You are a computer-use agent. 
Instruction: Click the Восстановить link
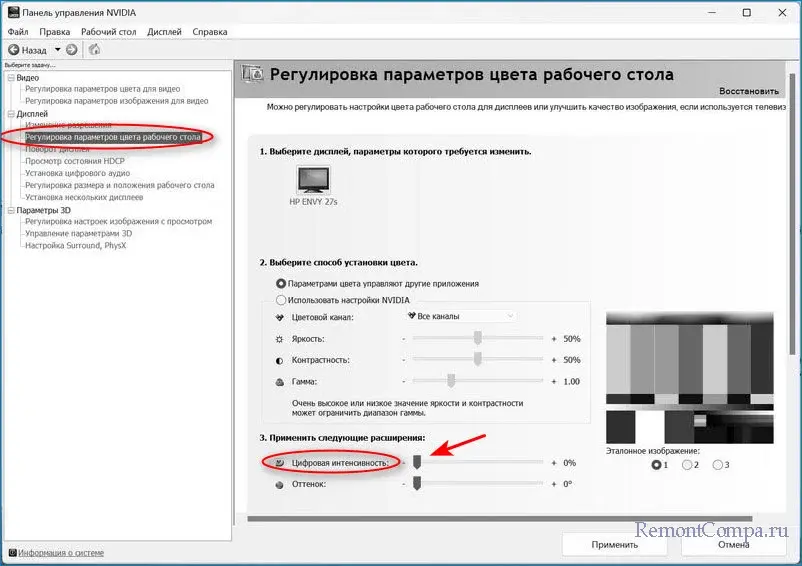click(x=748, y=91)
